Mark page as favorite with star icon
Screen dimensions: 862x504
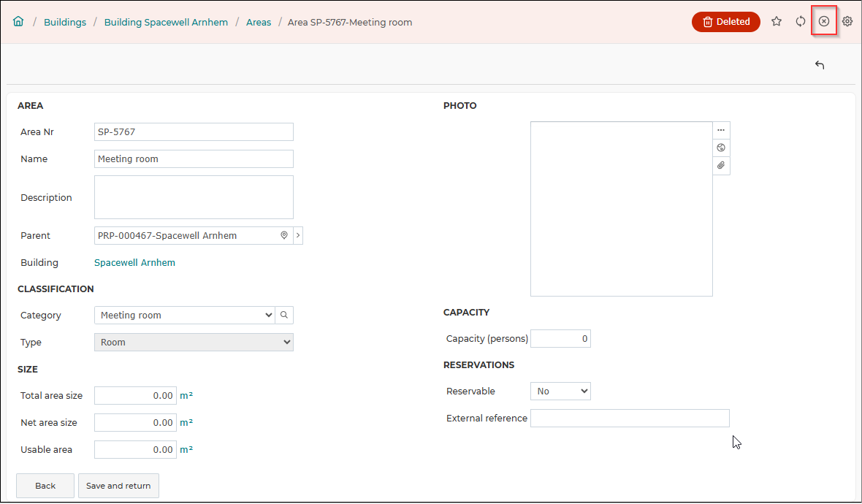[x=777, y=21]
